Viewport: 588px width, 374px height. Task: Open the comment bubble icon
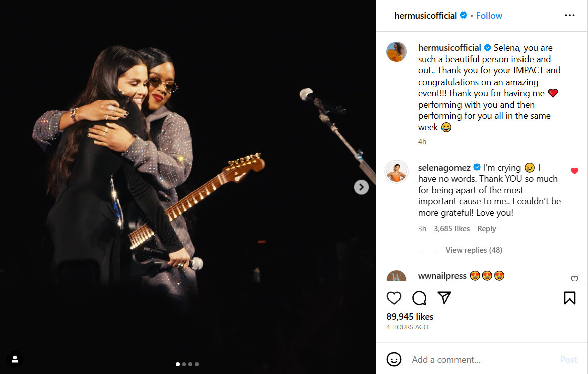tap(419, 298)
